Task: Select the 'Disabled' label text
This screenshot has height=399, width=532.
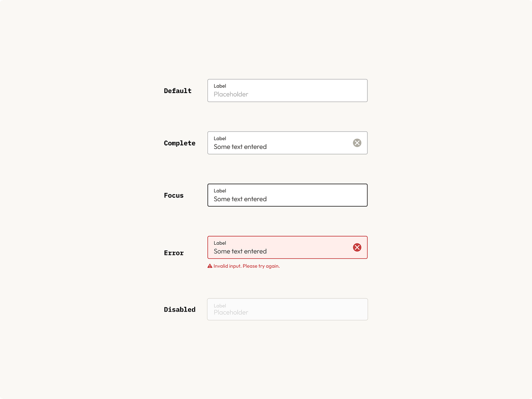Action: pyautogui.click(x=180, y=309)
